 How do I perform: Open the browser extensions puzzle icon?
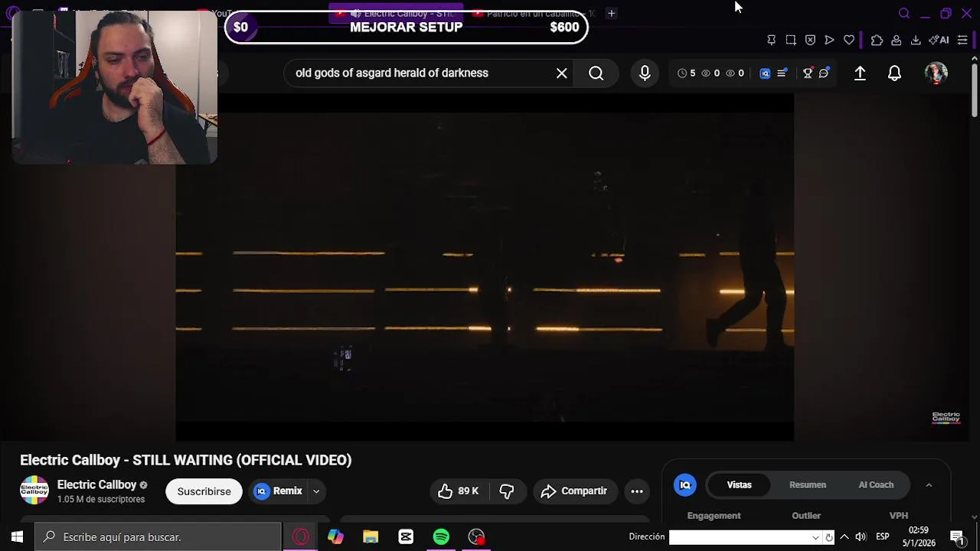pyautogui.click(x=877, y=40)
